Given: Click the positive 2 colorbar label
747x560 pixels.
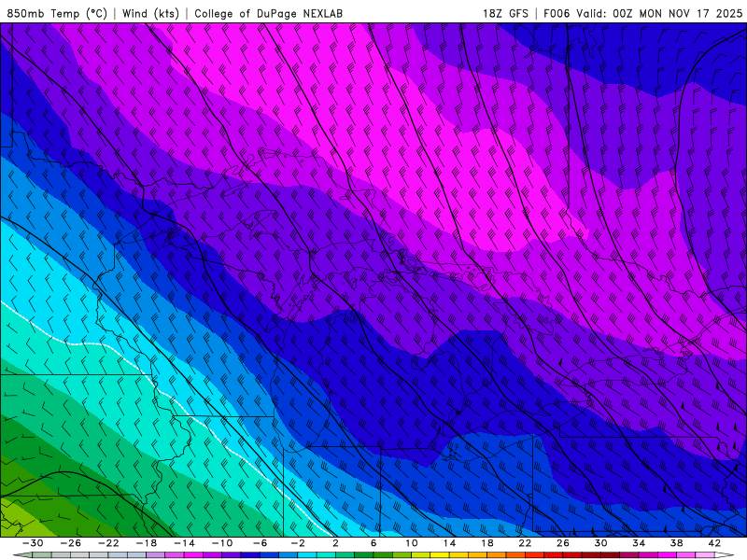Looking at the screenshot, I should [x=335, y=543].
